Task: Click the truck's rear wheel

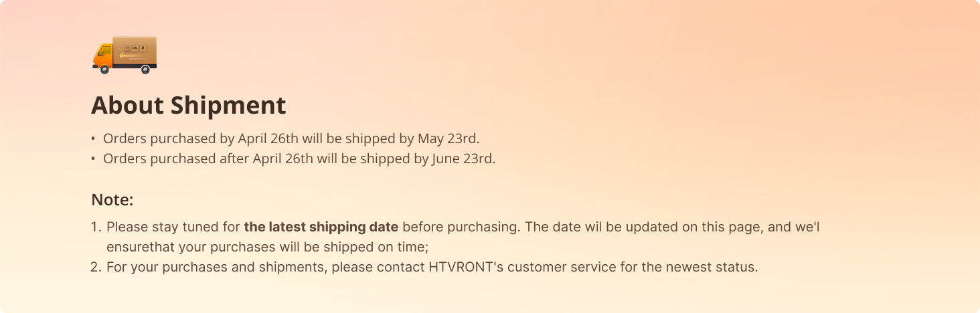Action: 145,69
